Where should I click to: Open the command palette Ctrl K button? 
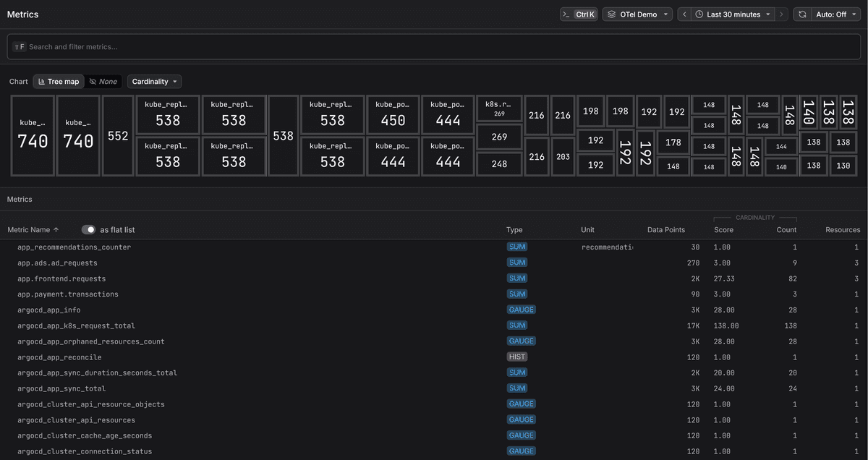579,14
